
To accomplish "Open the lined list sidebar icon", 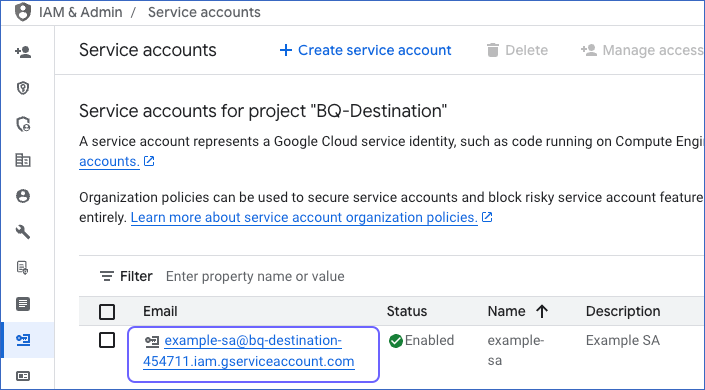I will pos(23,304).
